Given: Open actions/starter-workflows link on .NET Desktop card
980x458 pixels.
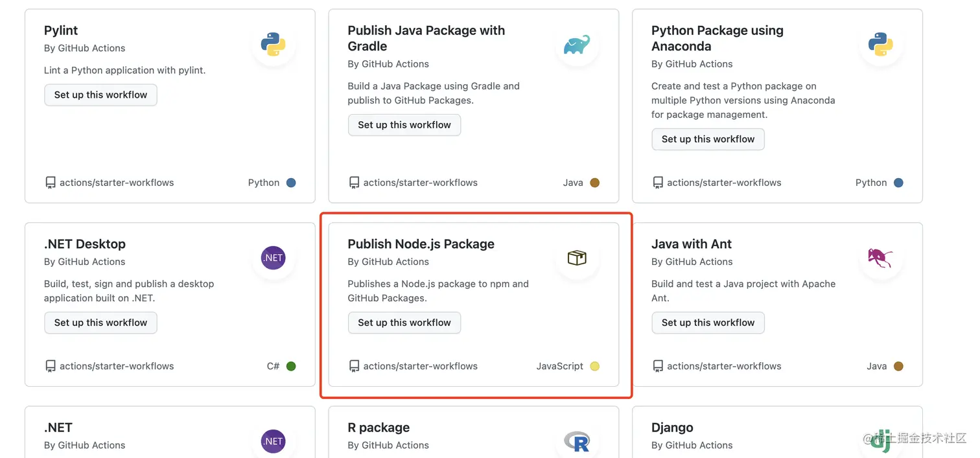Looking at the screenshot, I should coord(117,366).
